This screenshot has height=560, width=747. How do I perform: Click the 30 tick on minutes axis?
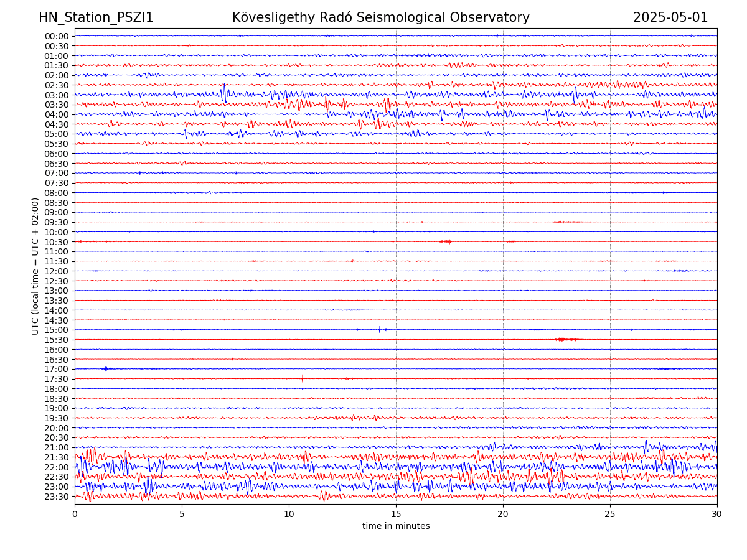[x=717, y=514]
